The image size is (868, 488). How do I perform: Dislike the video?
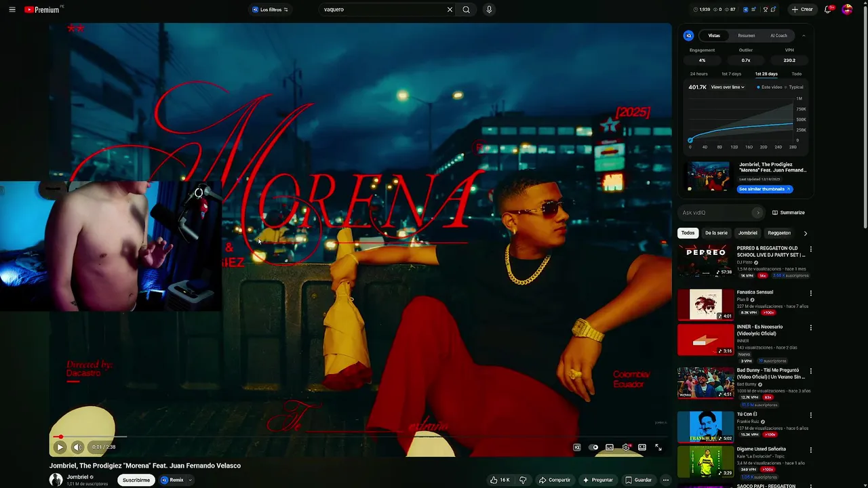tap(523, 480)
